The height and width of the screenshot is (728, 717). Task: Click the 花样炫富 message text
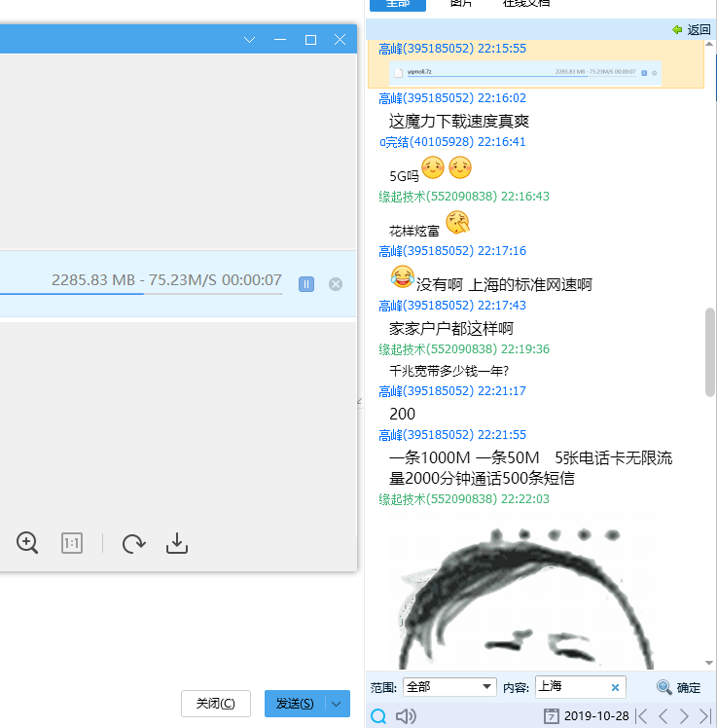click(414, 231)
